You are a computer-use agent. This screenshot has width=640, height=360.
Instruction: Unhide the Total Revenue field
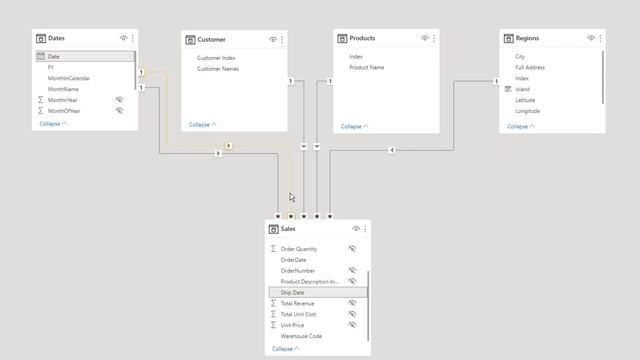pyautogui.click(x=352, y=303)
